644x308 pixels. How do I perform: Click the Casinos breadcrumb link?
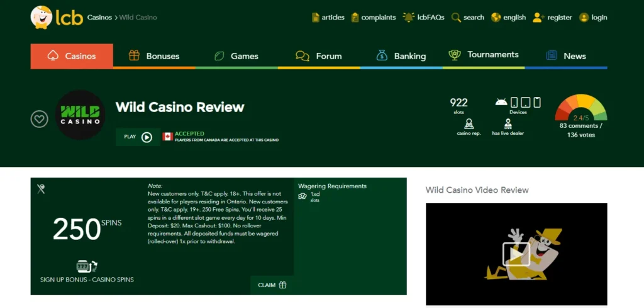click(99, 17)
